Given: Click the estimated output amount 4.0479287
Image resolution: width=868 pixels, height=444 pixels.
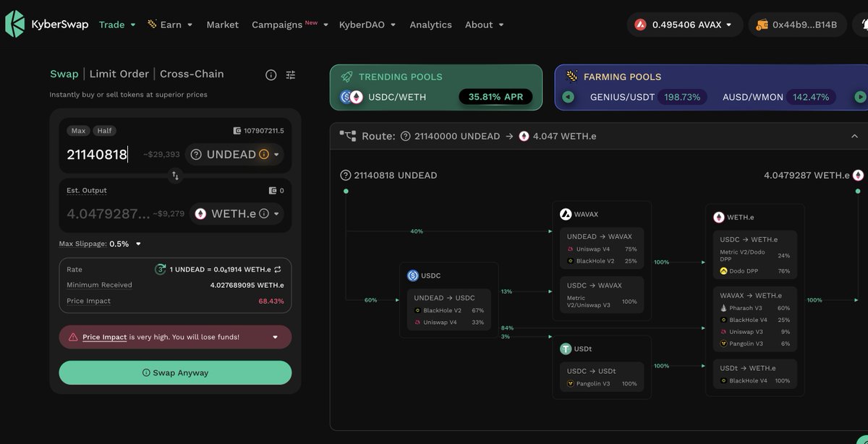Looking at the screenshot, I should [109, 213].
